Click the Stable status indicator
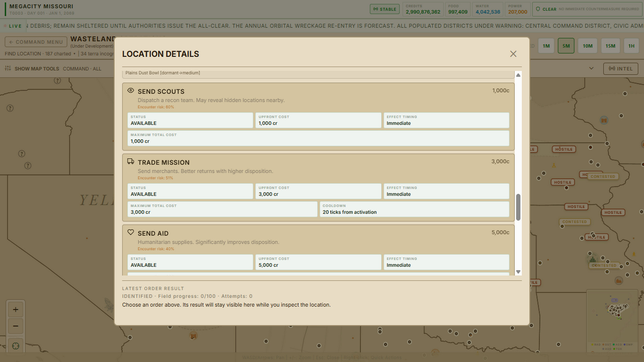This screenshot has width=644, height=362. (x=385, y=9)
